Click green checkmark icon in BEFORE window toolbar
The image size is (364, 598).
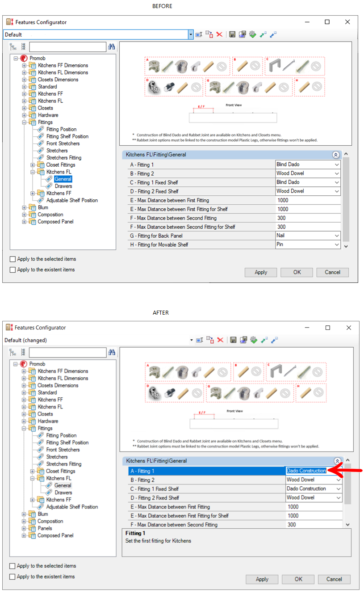tap(253, 34)
